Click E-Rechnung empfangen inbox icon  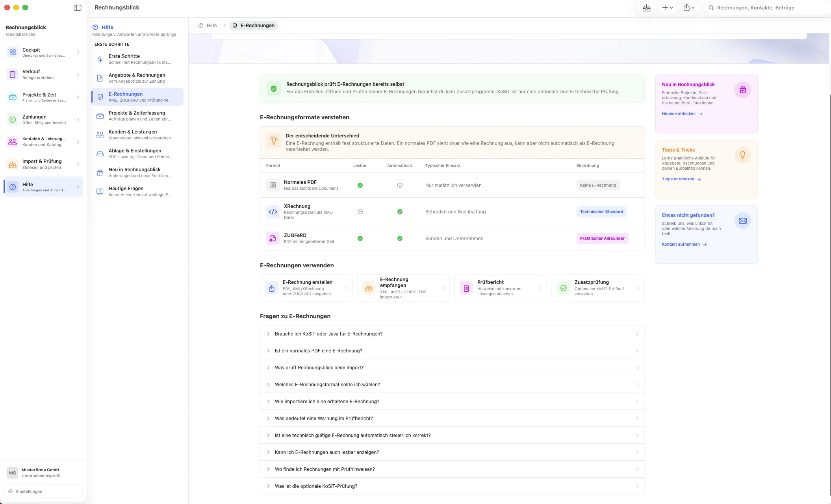[x=369, y=288]
